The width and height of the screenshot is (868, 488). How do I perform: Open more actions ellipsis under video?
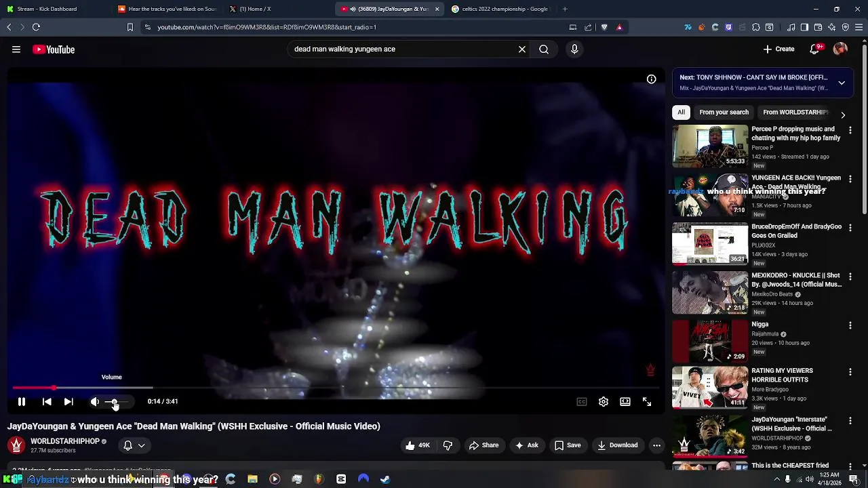tap(656, 445)
